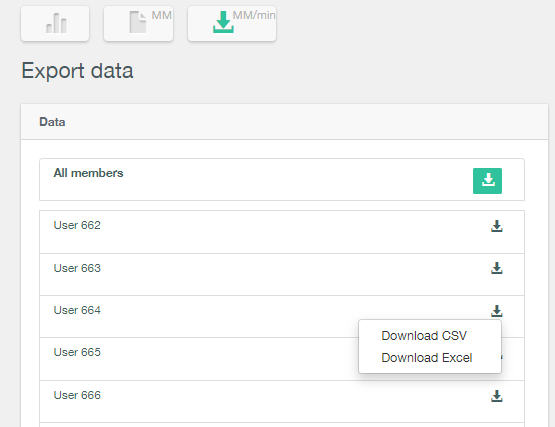Viewport: 555px width, 427px height.
Task: Select the User 664 row label
Action: [77, 310]
